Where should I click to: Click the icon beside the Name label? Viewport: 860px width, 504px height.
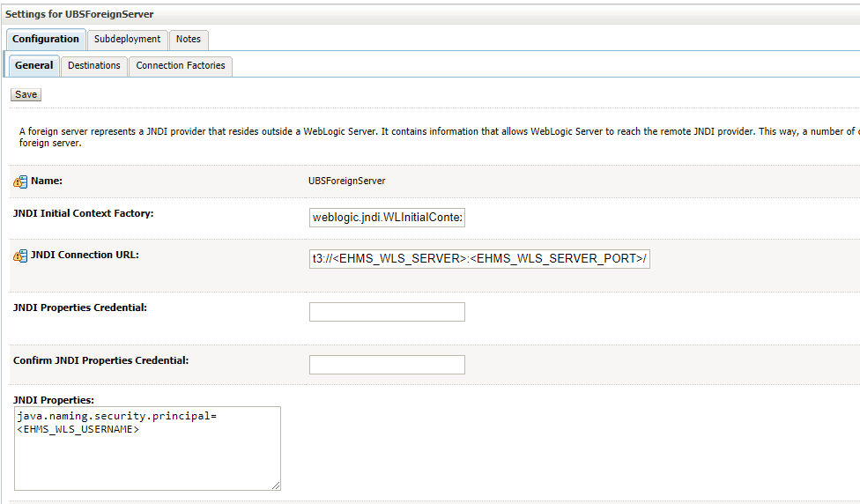[20, 182]
